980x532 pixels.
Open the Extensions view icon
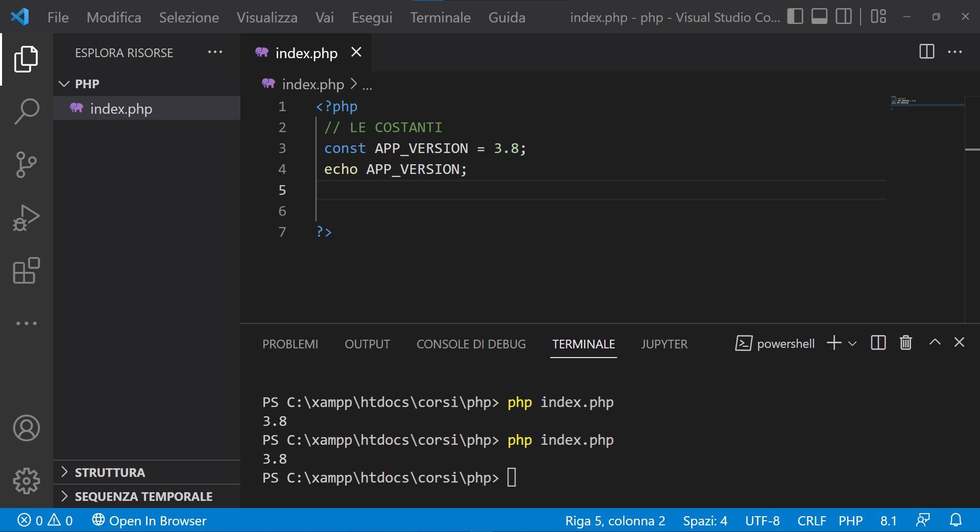pyautogui.click(x=26, y=271)
